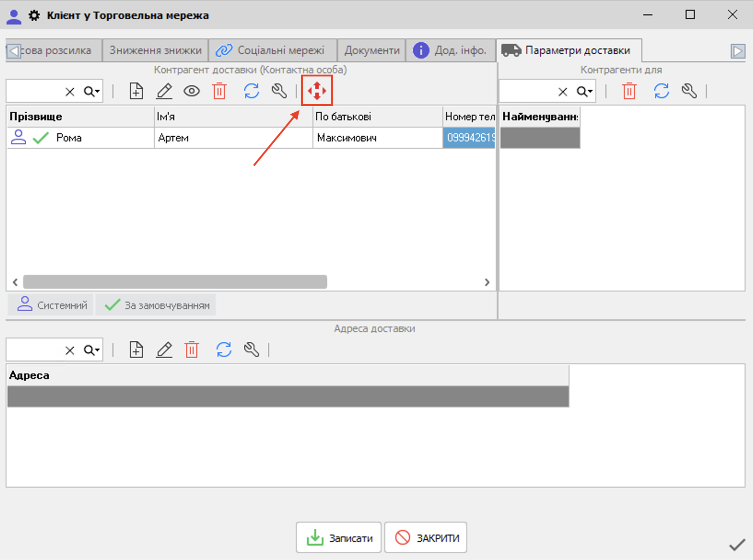Toggle the Системний filter
753x560 pixels.
coord(52,305)
